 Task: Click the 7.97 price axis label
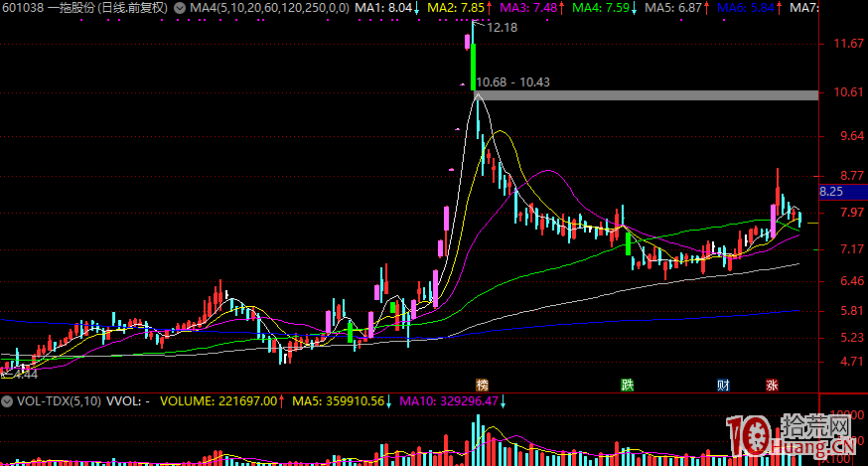pos(852,213)
